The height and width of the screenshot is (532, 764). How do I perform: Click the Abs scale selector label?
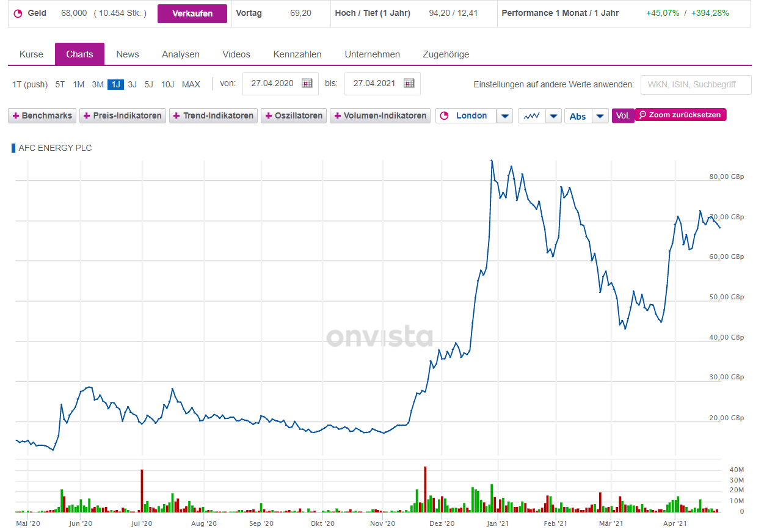[578, 115]
